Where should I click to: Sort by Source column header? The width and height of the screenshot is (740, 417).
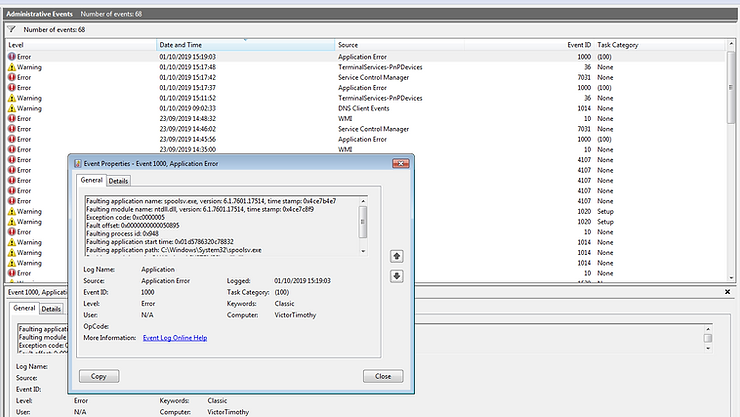point(400,45)
